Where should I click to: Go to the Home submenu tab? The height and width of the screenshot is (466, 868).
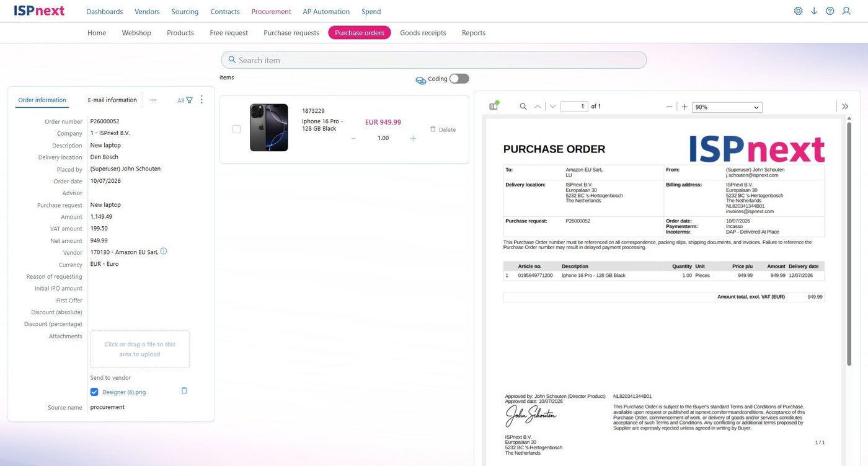97,33
